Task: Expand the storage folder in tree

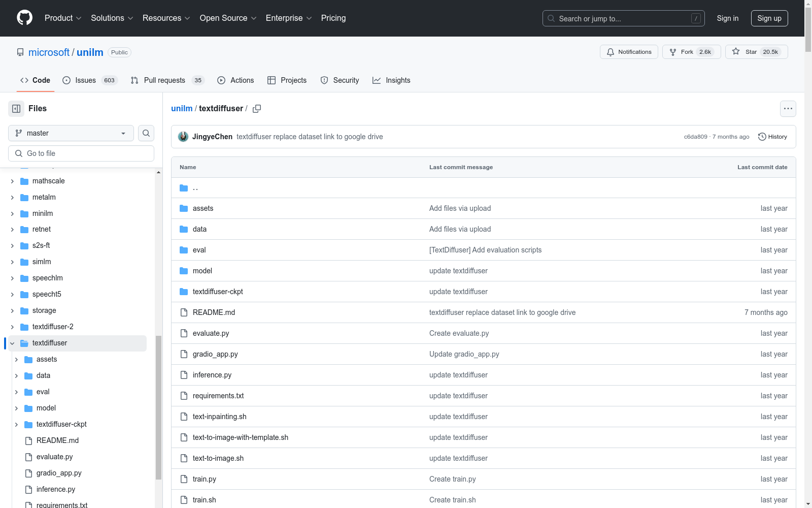Action: tap(12, 311)
